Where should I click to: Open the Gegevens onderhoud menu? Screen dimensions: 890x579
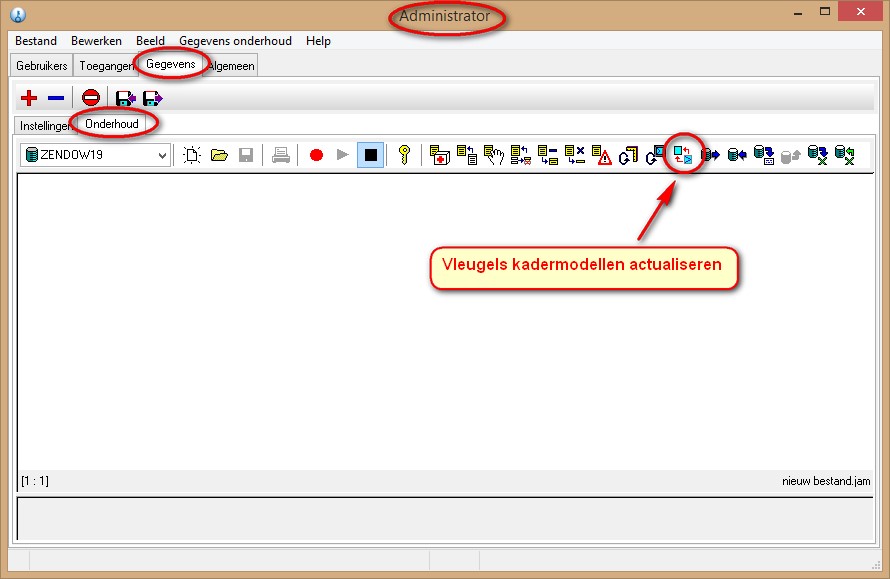235,41
